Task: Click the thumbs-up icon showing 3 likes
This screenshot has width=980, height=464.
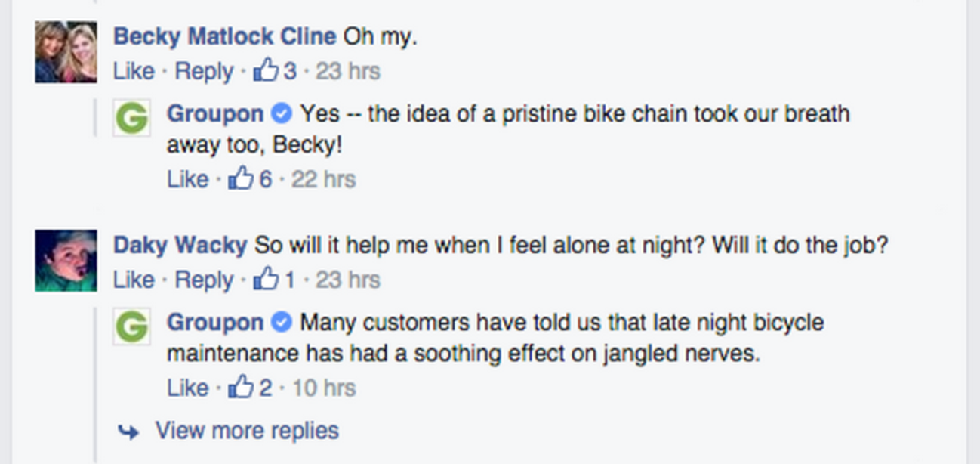Action: [266, 71]
